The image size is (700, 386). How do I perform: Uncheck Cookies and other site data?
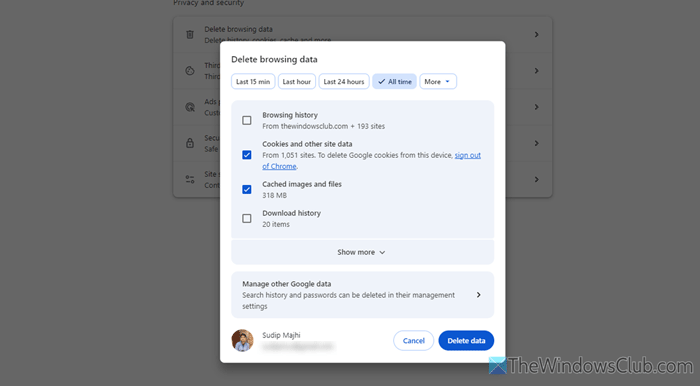(x=246, y=155)
